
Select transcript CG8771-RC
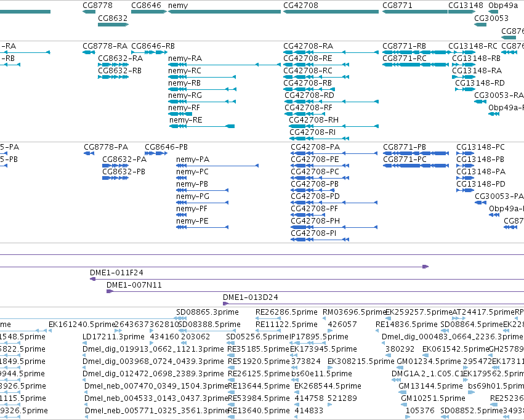click(x=416, y=65)
